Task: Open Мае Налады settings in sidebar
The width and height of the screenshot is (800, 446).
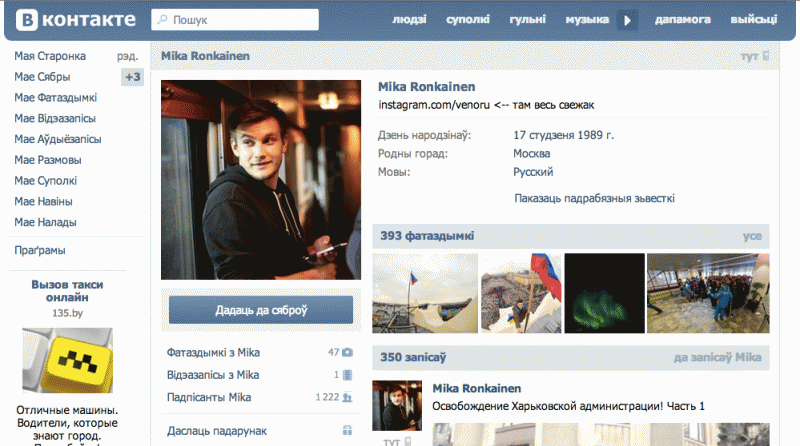Action: [x=45, y=222]
